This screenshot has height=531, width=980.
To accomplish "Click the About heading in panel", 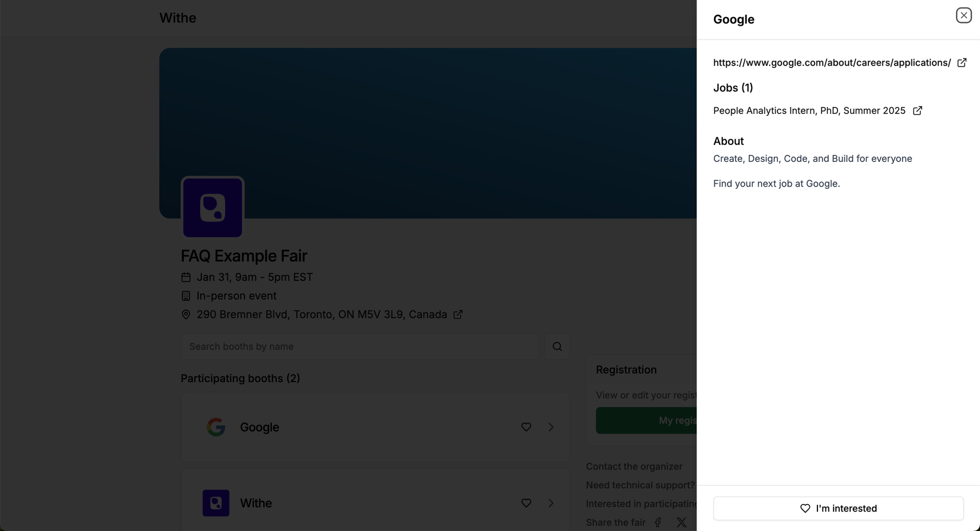I will click(728, 141).
